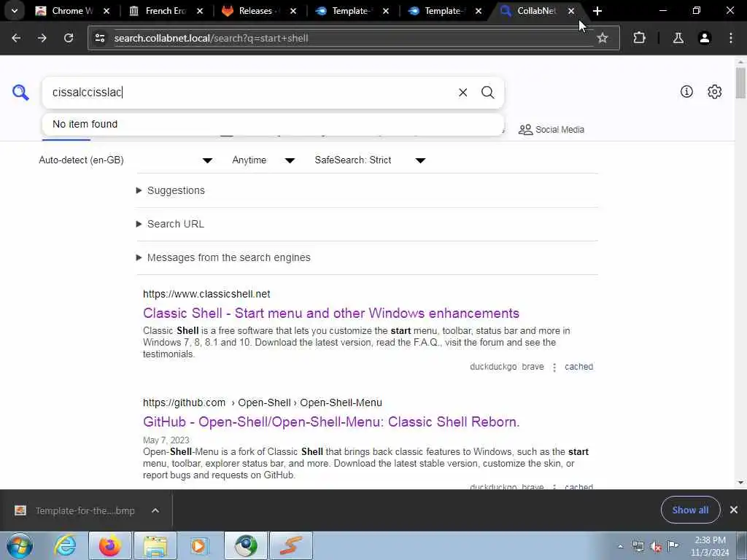Expand the Suggestions section
Image resolution: width=747 pixels, height=560 pixels.
click(x=171, y=190)
